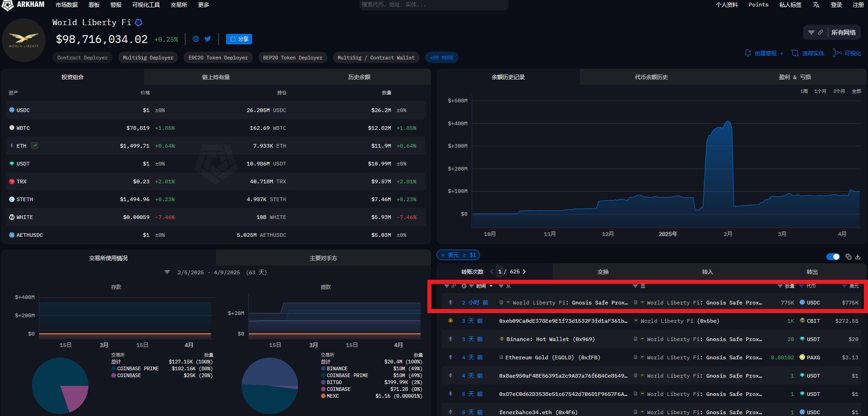Open the WBTC row in portfolio
The image size is (868, 416).
(x=216, y=128)
